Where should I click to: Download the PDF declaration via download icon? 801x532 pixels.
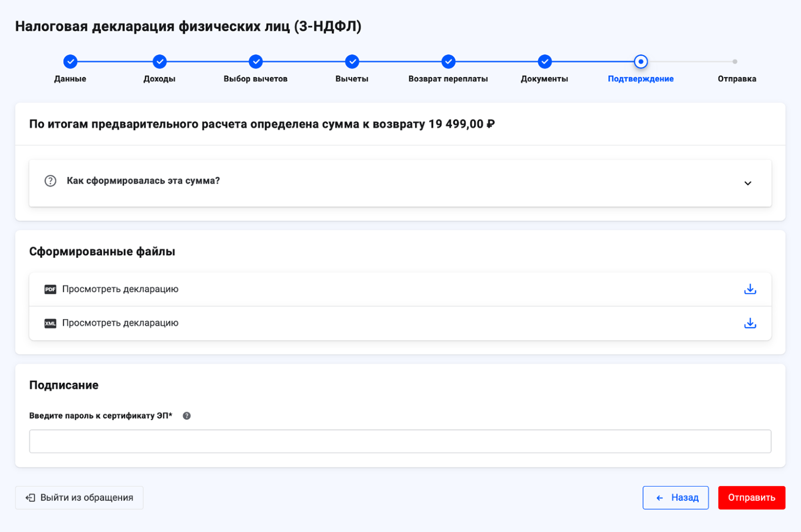(750, 289)
